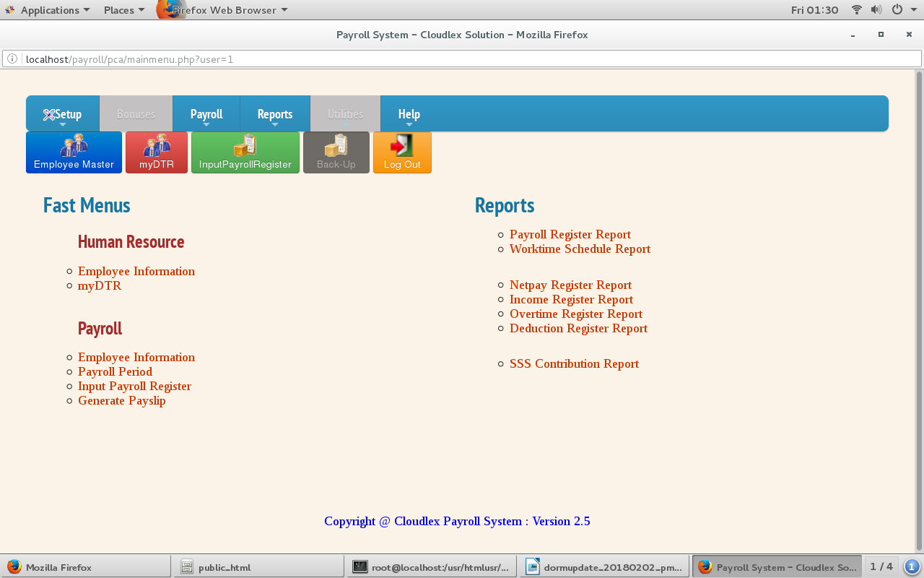Click the network Wi-Fi status icon
Screen dimensions: 924x578
(x=857, y=10)
